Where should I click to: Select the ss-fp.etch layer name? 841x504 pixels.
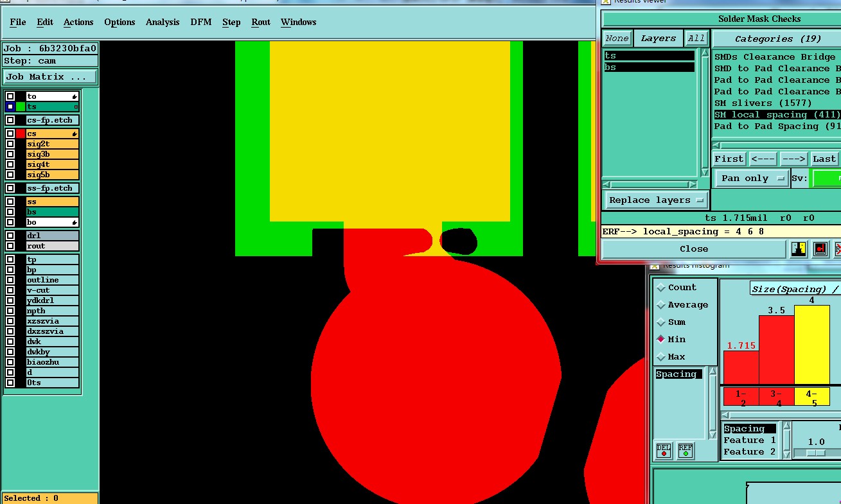click(x=53, y=188)
